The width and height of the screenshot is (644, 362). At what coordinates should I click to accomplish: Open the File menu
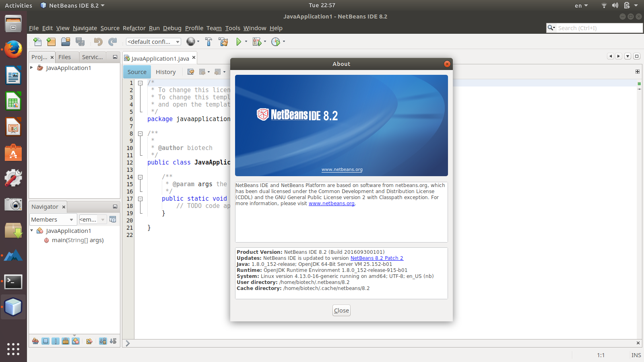34,28
